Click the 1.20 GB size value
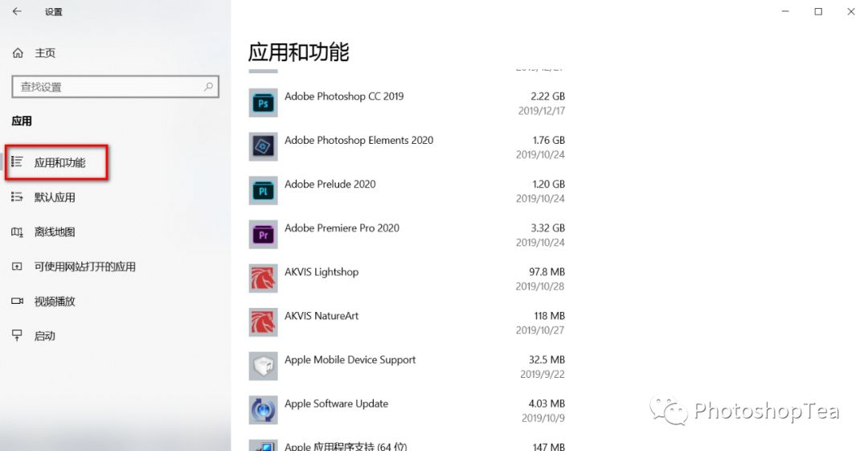This screenshot has height=451, width=868. click(549, 184)
